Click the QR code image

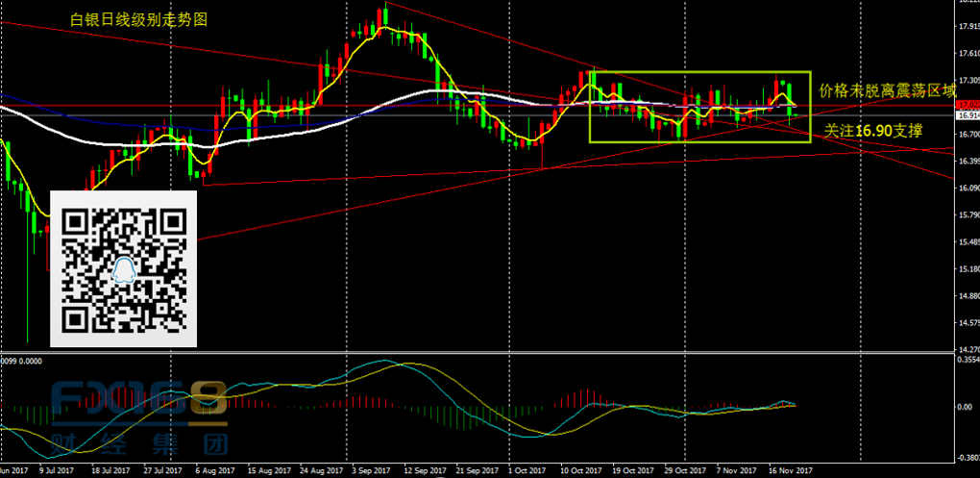coord(123,267)
